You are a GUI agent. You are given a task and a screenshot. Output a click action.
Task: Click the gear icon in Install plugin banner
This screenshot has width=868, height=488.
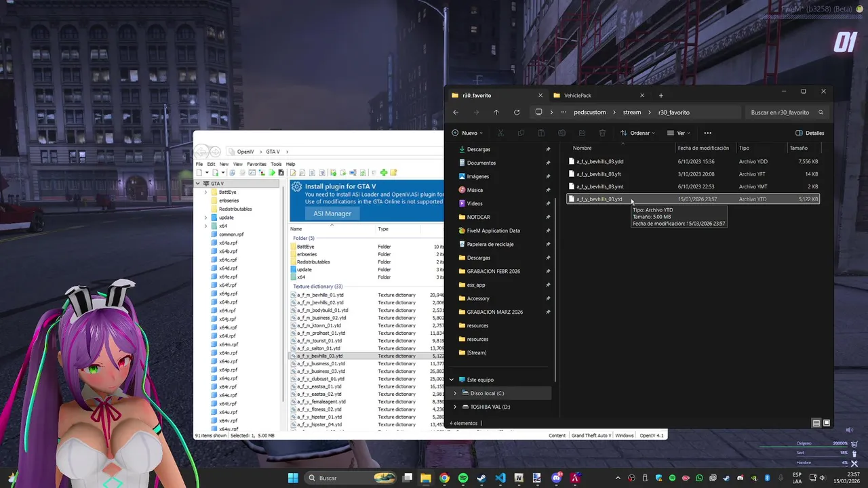296,186
